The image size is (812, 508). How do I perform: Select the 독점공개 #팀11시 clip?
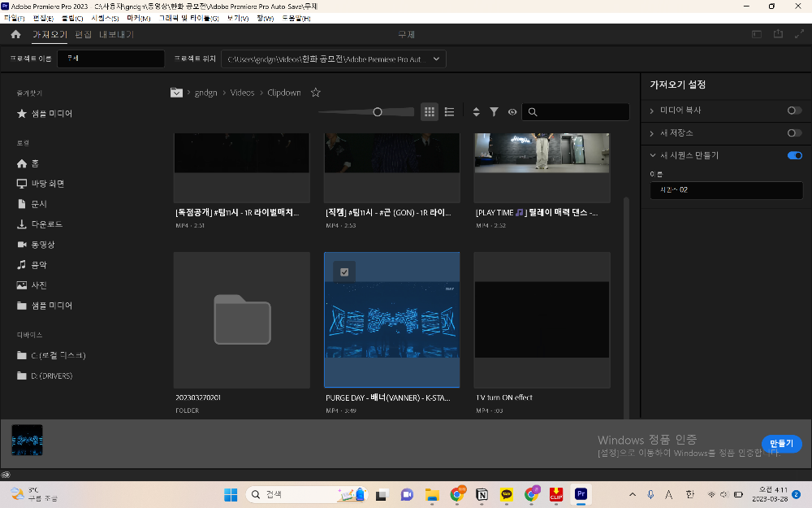pyautogui.click(x=242, y=167)
